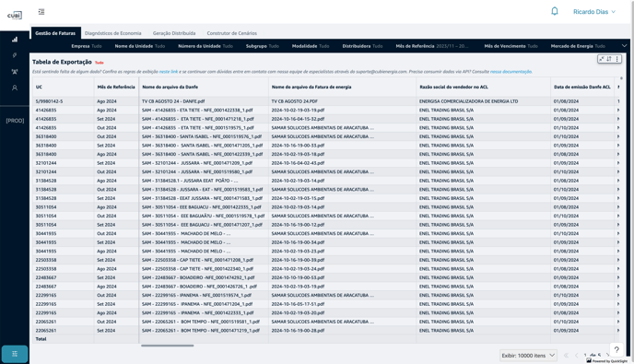The image size is (634, 364).
Task: Jump to first page with double arrow
Action: point(566,355)
